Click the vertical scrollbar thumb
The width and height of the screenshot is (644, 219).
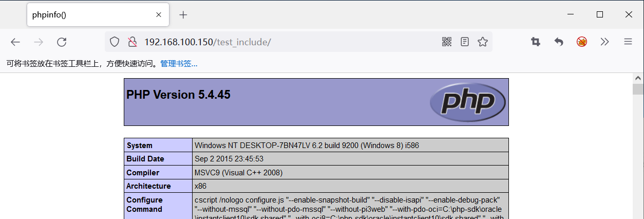point(637,89)
